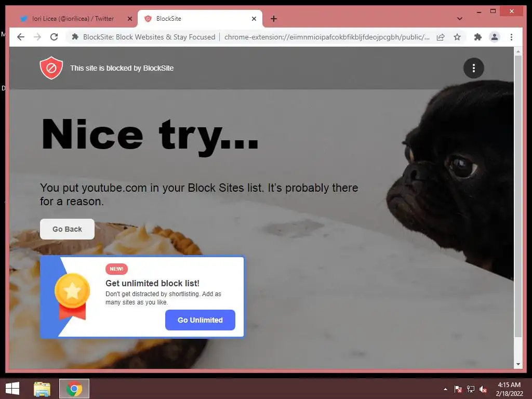Close the BlockSite tab
This screenshot has height=399, width=532.
tap(254, 19)
